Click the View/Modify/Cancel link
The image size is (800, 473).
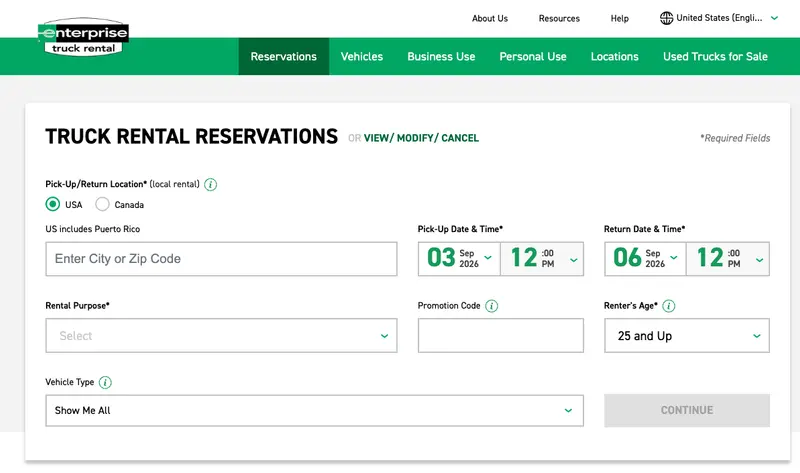pos(421,138)
